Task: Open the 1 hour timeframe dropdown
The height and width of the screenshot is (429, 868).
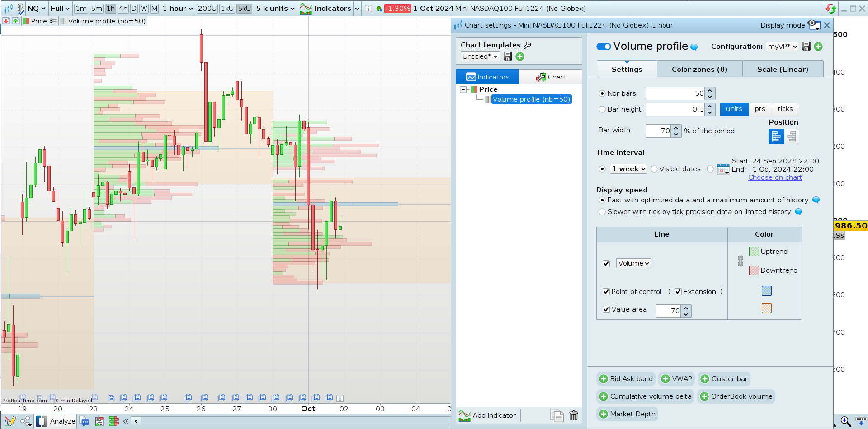Action: pyautogui.click(x=178, y=9)
